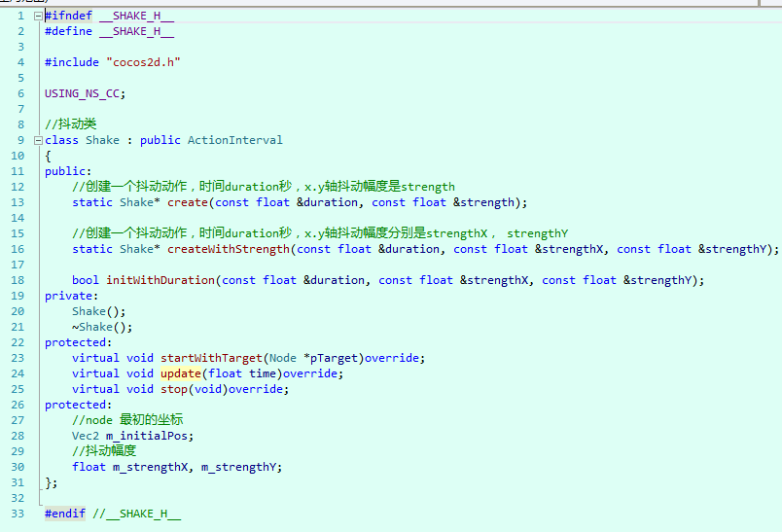Screen dimensions: 782x532
Task: Click line number 33 in the gutter
Action: pos(18,514)
